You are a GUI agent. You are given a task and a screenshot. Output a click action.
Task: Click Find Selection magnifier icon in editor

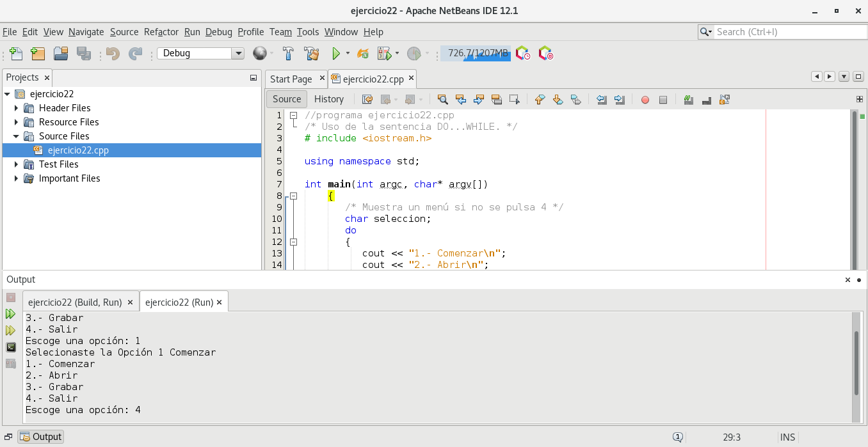[442, 99]
